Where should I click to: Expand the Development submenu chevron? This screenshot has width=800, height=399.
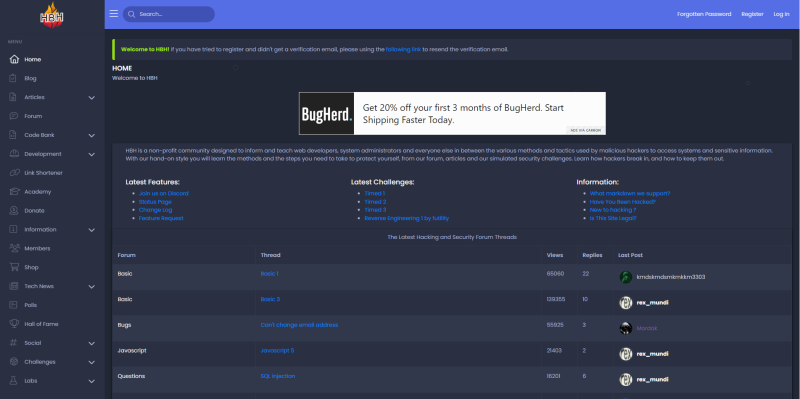pyautogui.click(x=92, y=154)
